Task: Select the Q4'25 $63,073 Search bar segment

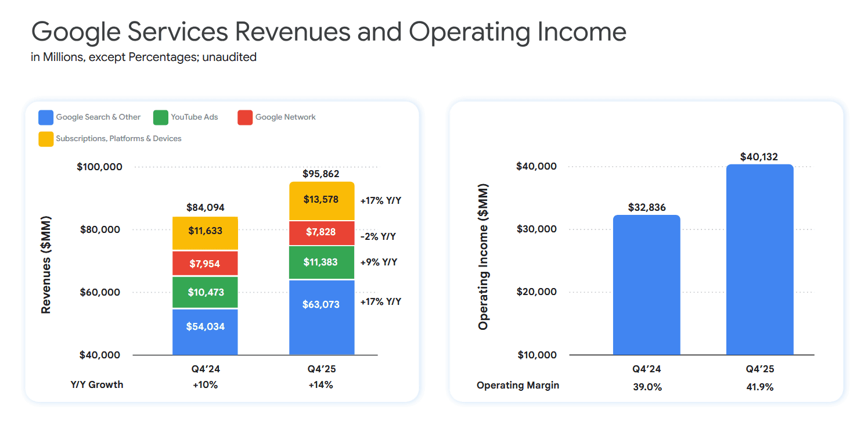Action: click(322, 317)
